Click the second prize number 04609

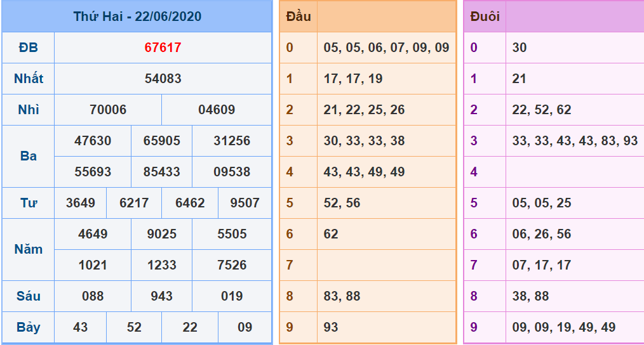[217, 110]
